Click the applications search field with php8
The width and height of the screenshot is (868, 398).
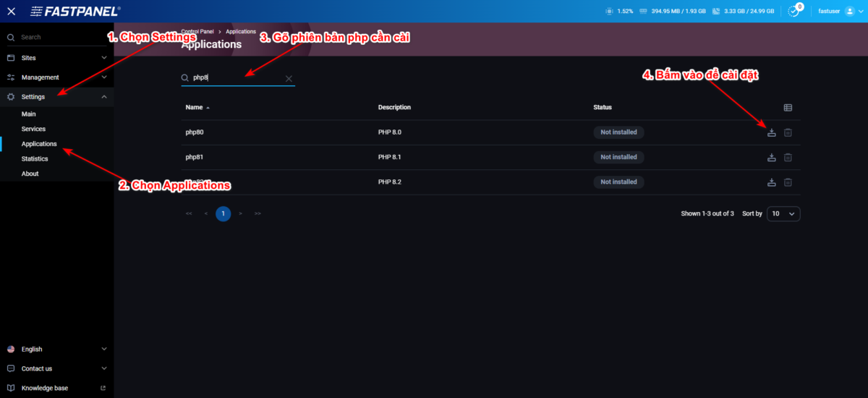click(x=238, y=77)
